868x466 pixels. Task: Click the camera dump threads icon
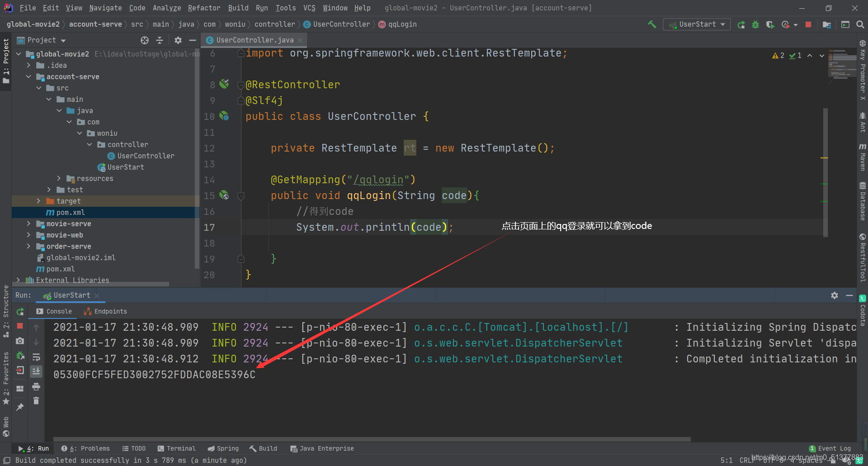pyautogui.click(x=20, y=341)
